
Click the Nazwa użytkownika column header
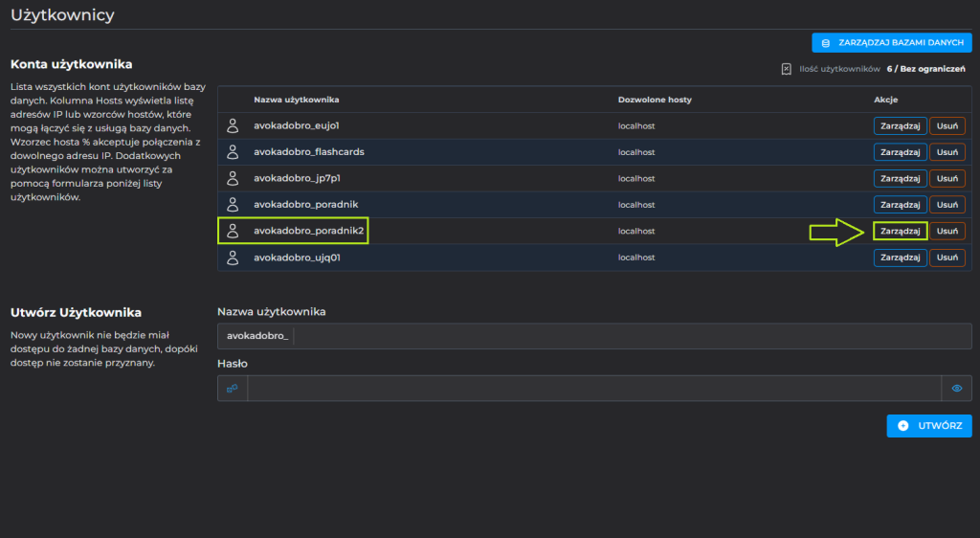click(297, 100)
